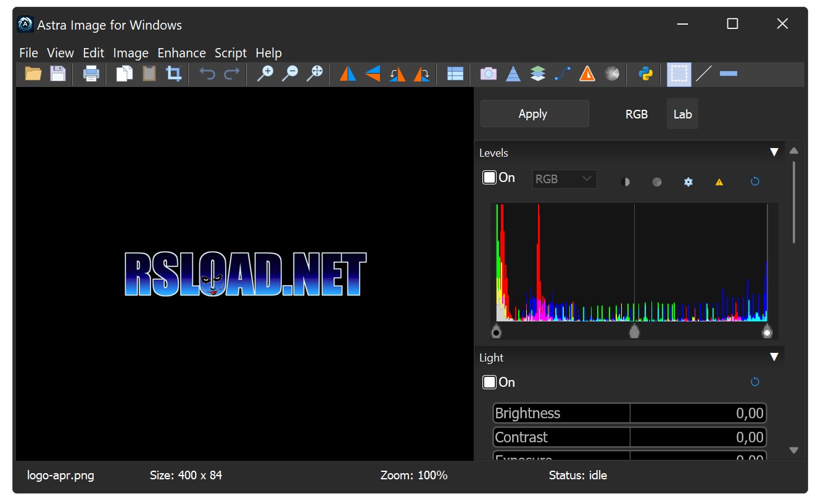Click the Undo arrow icon

(207, 74)
